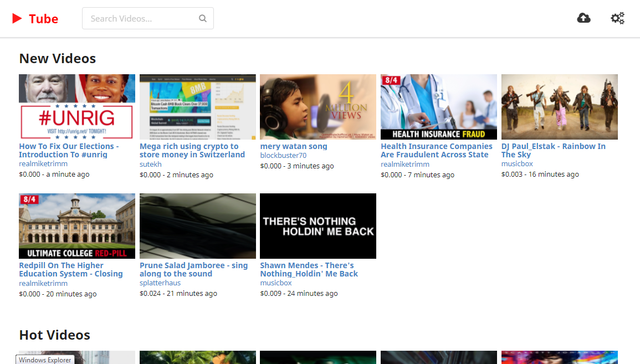Open 'Health Insurance Companies Are Fraudulent' title
Image resolution: width=640 pixels, height=364 pixels.
[436, 150]
